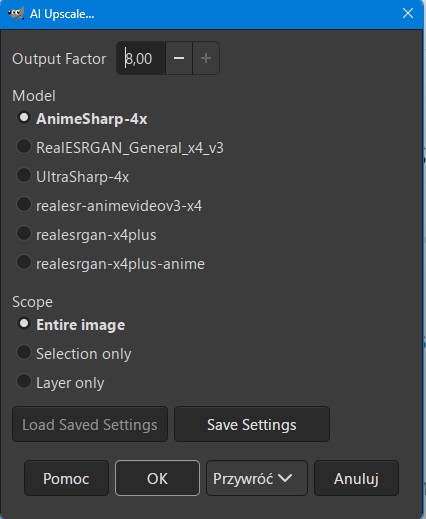
Task: Decrease Output Factor with minus button
Action: (x=179, y=58)
